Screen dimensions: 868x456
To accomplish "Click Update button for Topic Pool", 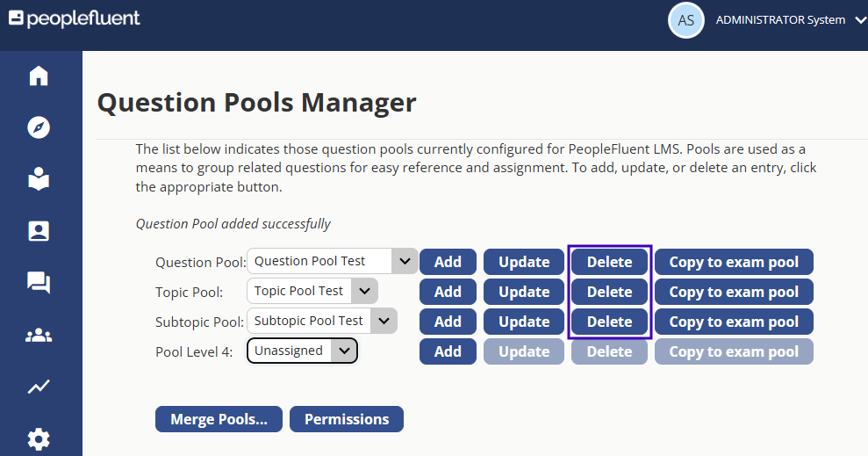I will (524, 292).
